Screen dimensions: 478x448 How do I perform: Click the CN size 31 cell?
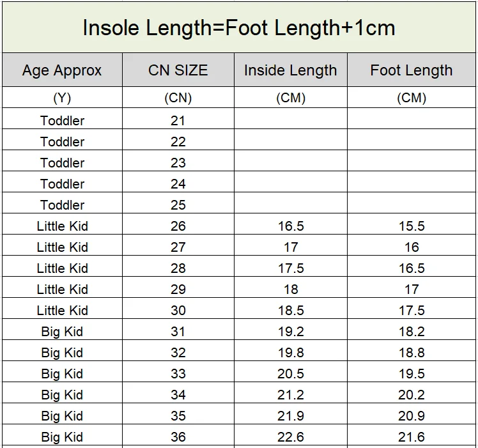(x=178, y=331)
